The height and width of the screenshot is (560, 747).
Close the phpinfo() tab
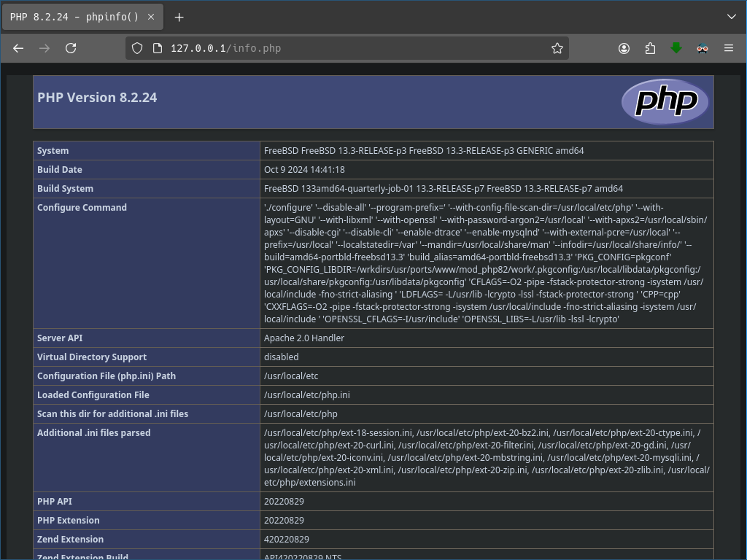[x=151, y=17]
